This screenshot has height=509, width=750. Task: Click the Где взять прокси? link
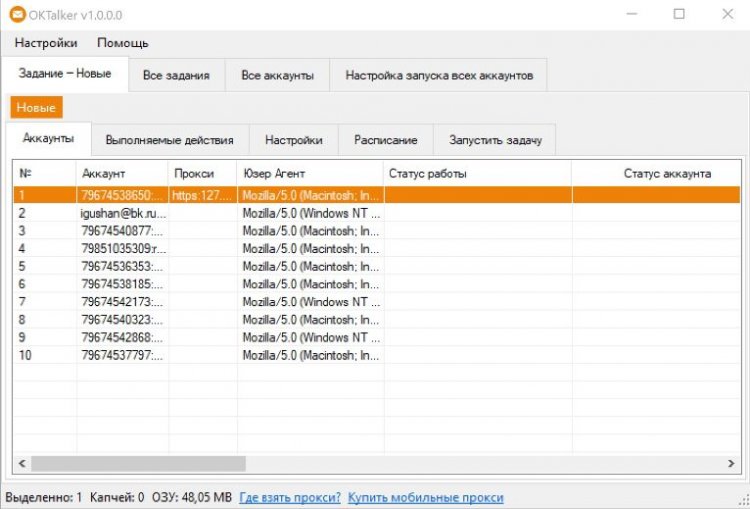click(x=290, y=497)
